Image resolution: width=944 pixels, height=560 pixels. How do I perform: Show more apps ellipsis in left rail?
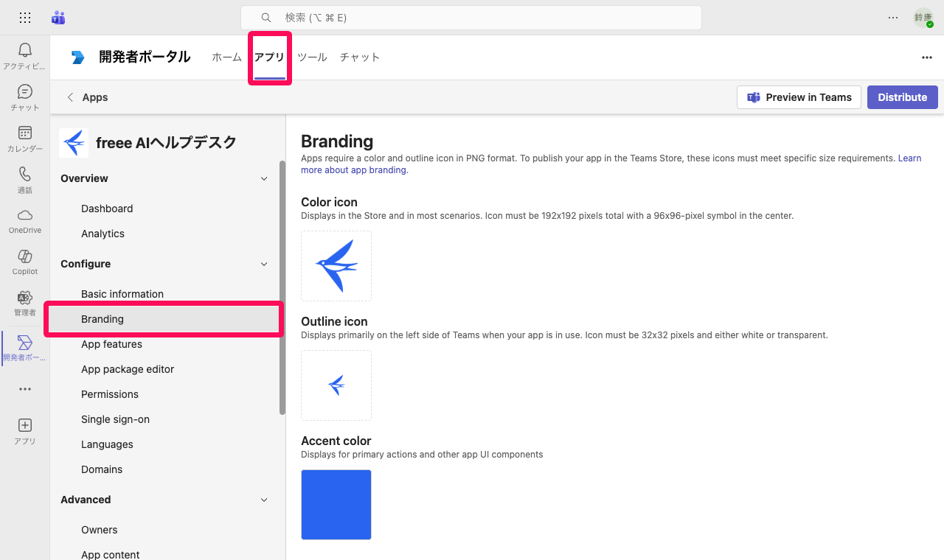(x=24, y=389)
